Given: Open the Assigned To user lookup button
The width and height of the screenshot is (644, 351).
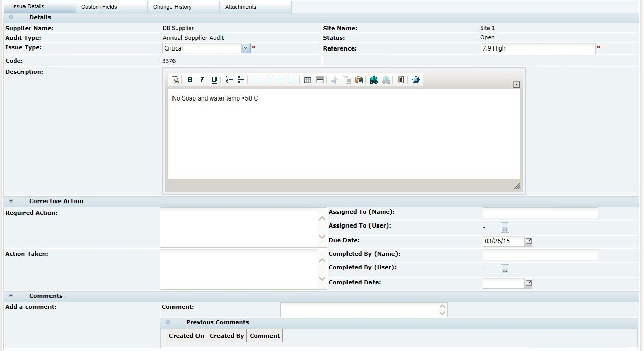Looking at the screenshot, I should point(505,227).
